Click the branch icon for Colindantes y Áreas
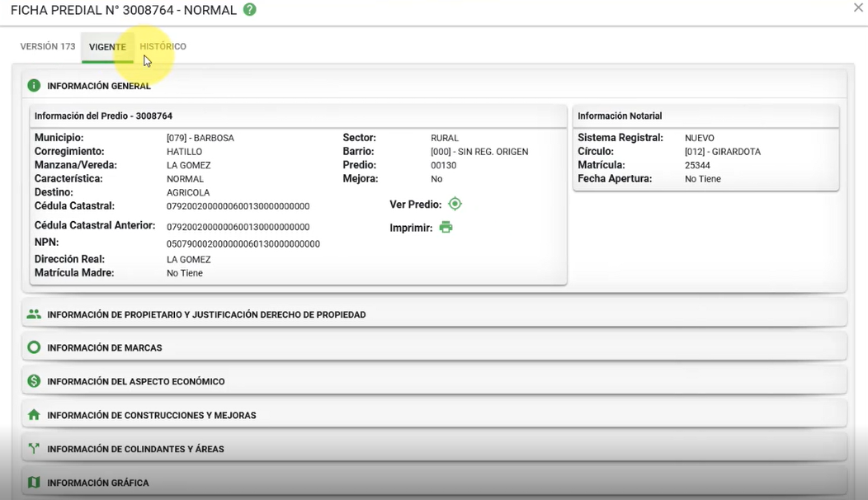The height and width of the screenshot is (500, 868). (34, 449)
